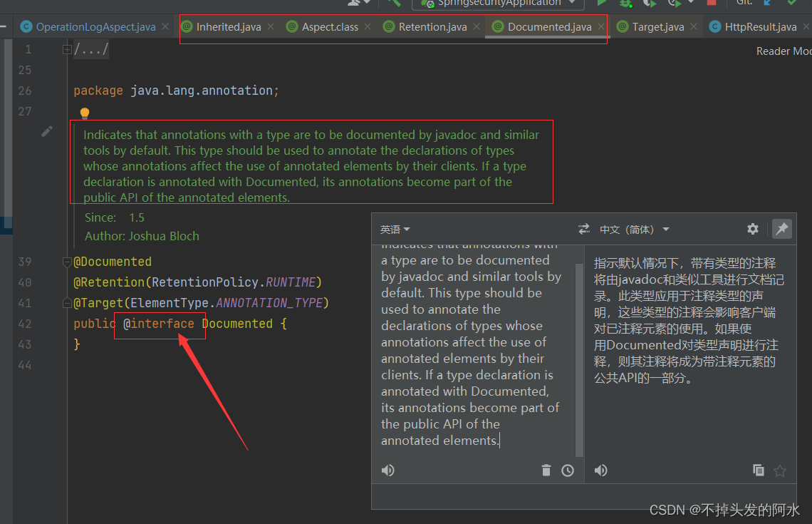Click line number 26 in the gutter

pos(25,91)
